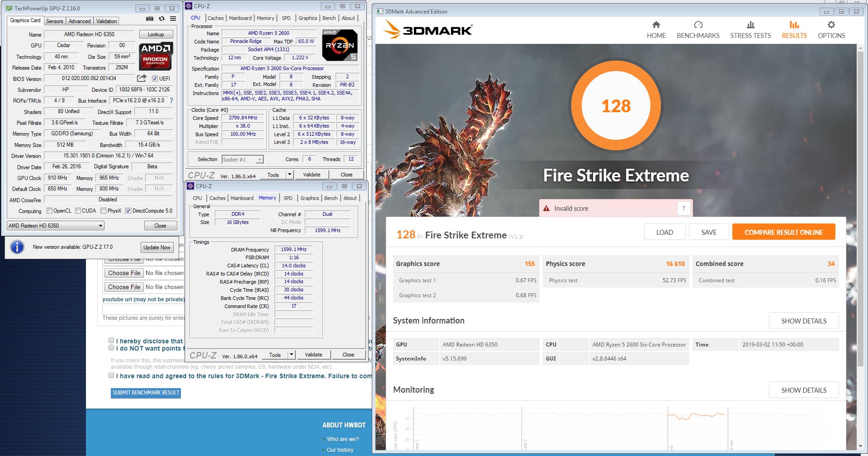Viewport: 868px width, 456px height.
Task: Check the 'I do NOT want points' checkbox
Action: coord(111,347)
